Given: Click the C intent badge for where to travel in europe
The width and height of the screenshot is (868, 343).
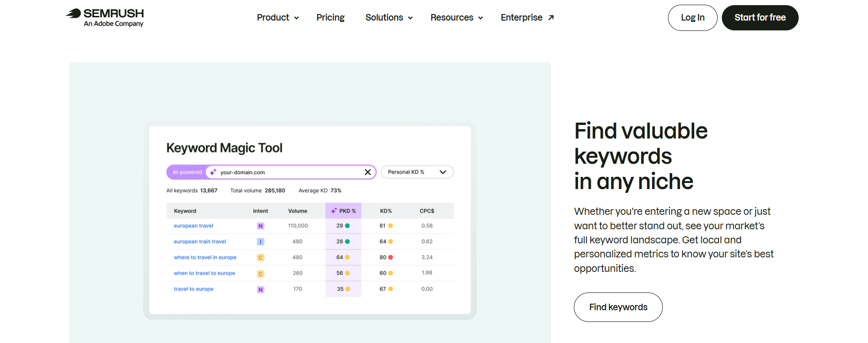Looking at the screenshot, I should [260, 258].
